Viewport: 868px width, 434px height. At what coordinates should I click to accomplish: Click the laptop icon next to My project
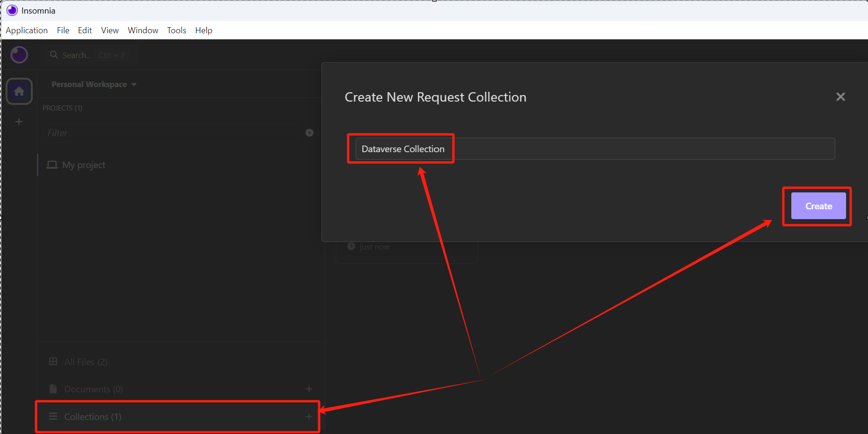click(52, 165)
